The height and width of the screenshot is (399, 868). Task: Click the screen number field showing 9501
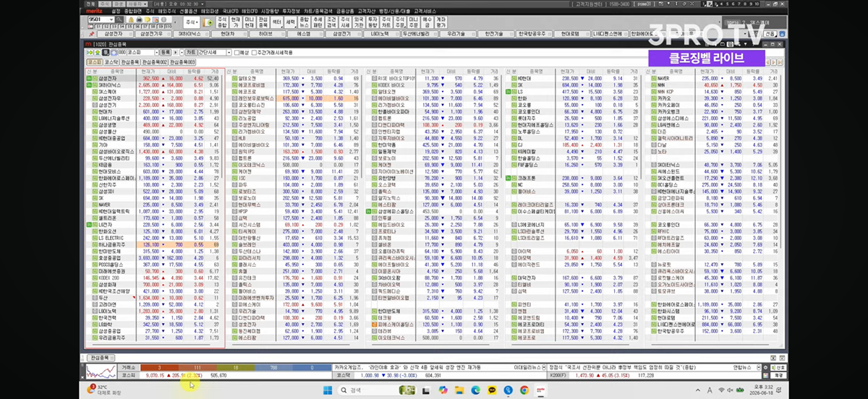pyautogui.click(x=101, y=19)
